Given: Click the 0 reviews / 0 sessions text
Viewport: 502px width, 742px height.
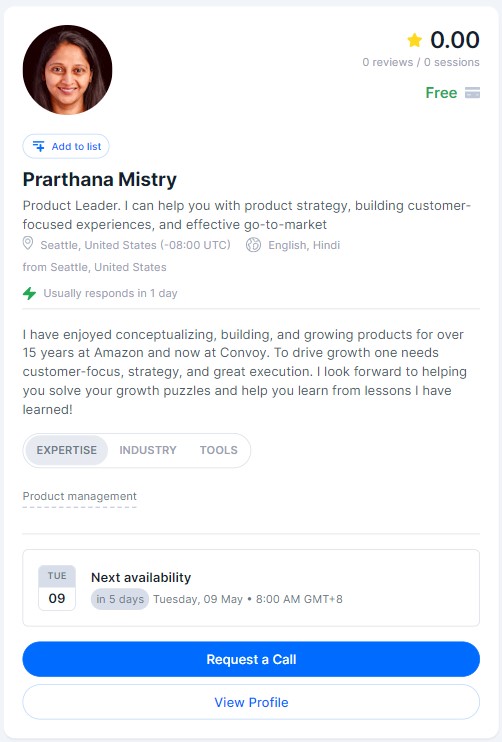Looking at the screenshot, I should click(x=421, y=62).
